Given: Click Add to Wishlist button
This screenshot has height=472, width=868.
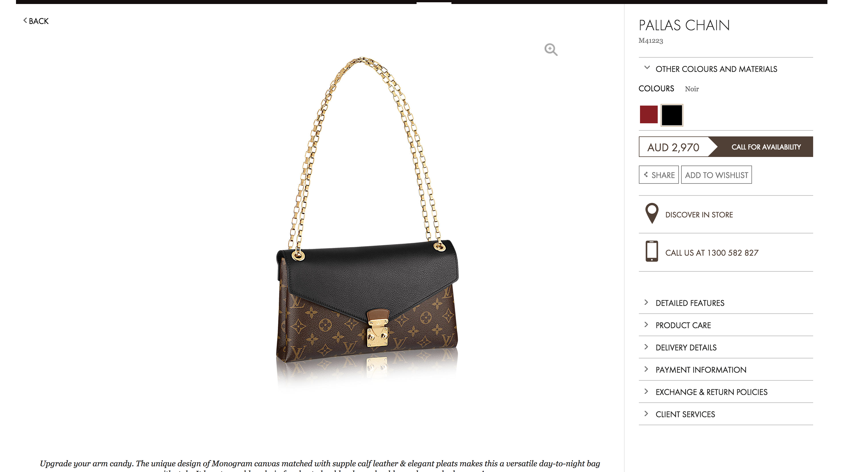Looking at the screenshot, I should (x=716, y=175).
